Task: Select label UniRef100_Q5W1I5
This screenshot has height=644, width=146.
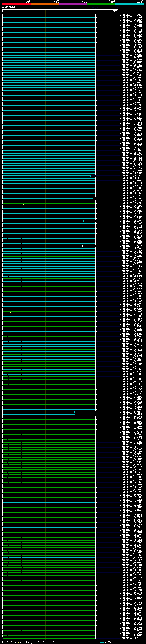Action: (131, 50)
